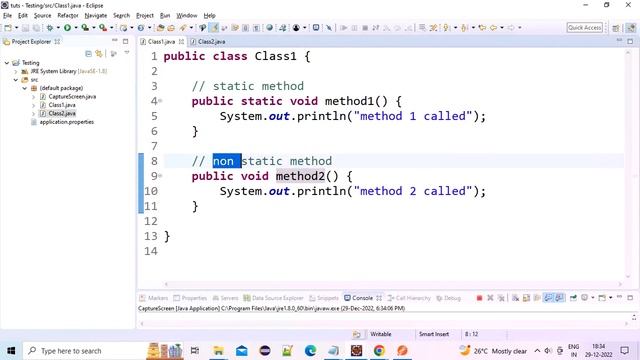Click the Java perspective button
This screenshot has height=360, width=640.
click(631, 28)
